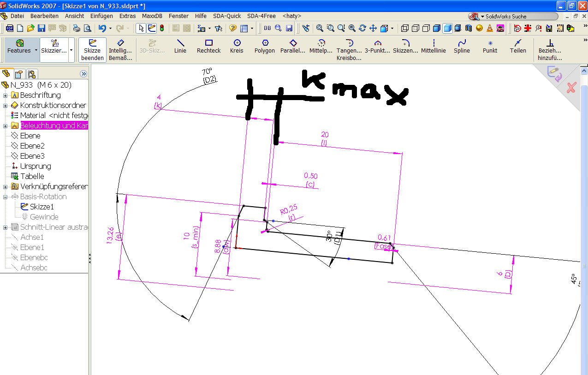
Task: Open the Features toolbar dropdown arrow
Action: pyautogui.click(x=36, y=50)
